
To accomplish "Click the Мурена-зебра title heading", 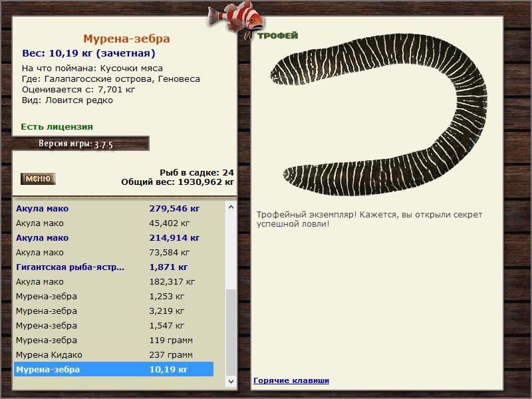I will (126, 39).
